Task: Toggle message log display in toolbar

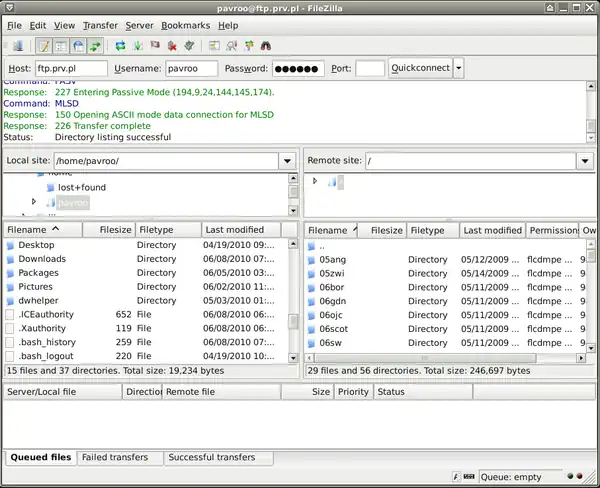Action: 44,46
